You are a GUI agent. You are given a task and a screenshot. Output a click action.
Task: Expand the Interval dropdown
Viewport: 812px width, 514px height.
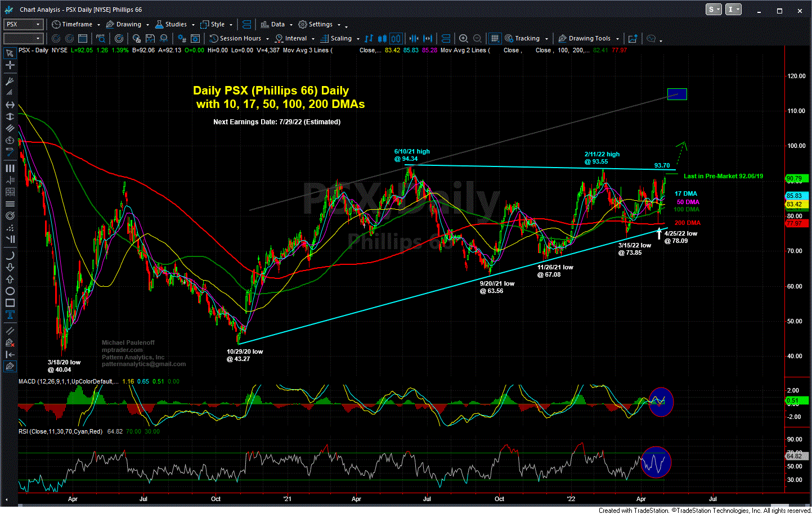313,39
